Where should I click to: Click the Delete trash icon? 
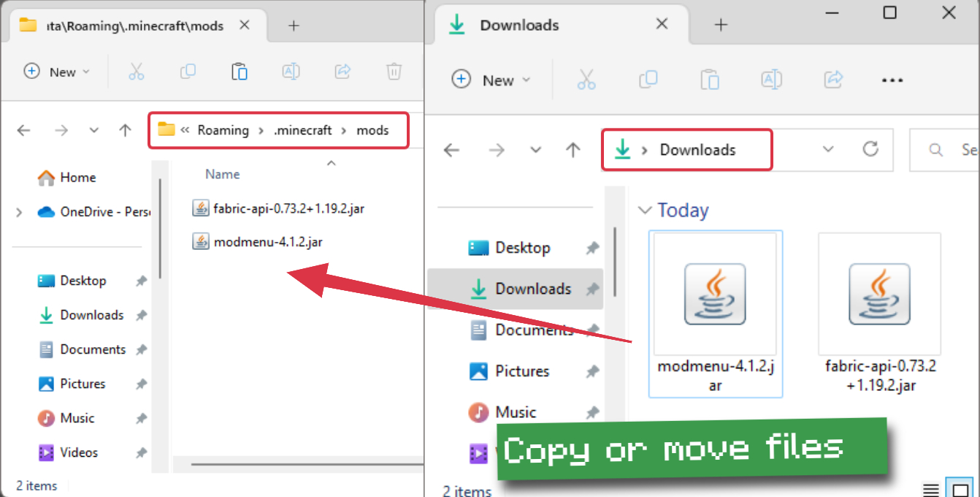click(x=394, y=71)
